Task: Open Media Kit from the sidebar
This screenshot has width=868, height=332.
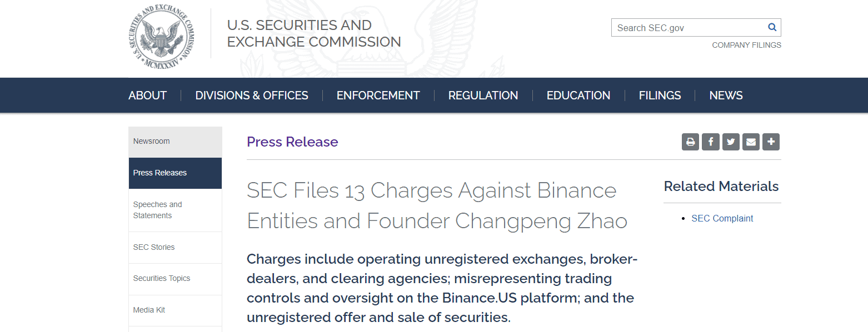Action: [x=149, y=310]
